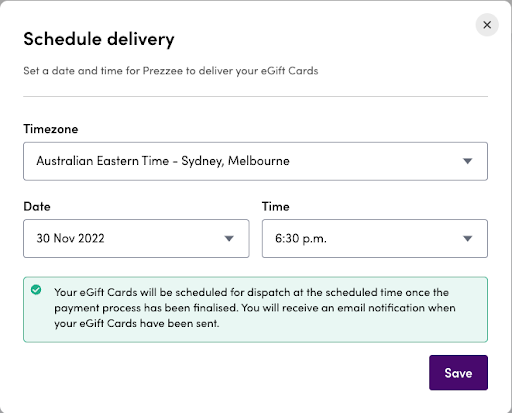Screen dimensions: 512x413
Task: Expand the Timezone dropdown arrow
Action: click(468, 161)
